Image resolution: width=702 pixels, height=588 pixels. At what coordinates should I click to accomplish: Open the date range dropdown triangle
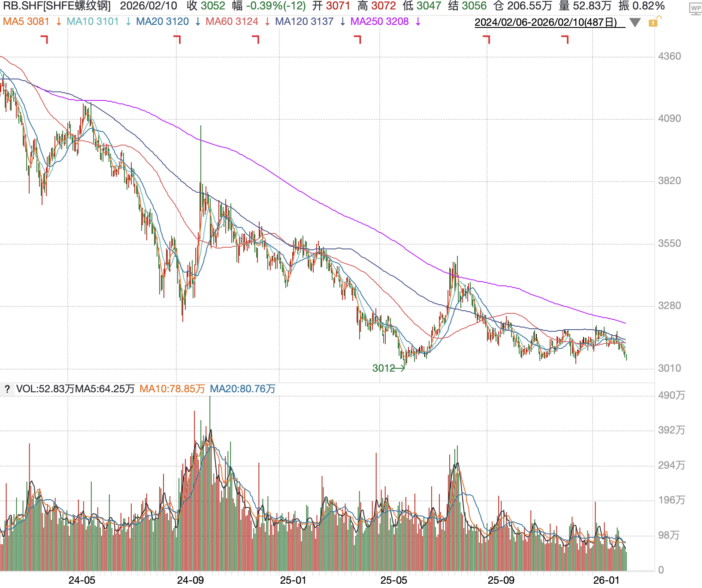635,23
